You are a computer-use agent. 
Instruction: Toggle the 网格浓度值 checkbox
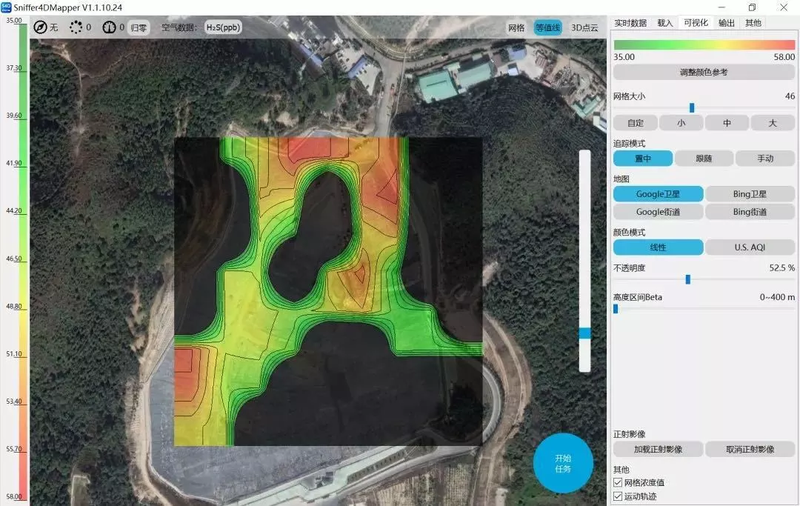click(618, 482)
